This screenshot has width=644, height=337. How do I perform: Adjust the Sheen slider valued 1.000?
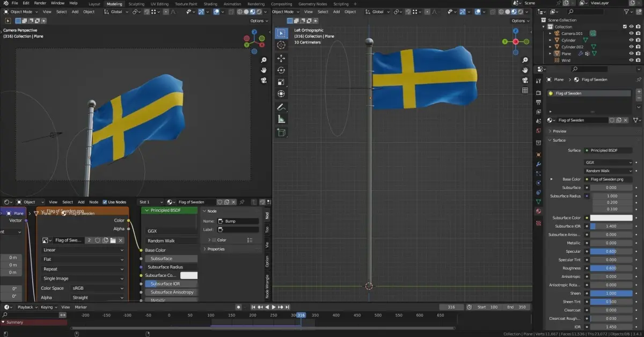pyautogui.click(x=611, y=294)
